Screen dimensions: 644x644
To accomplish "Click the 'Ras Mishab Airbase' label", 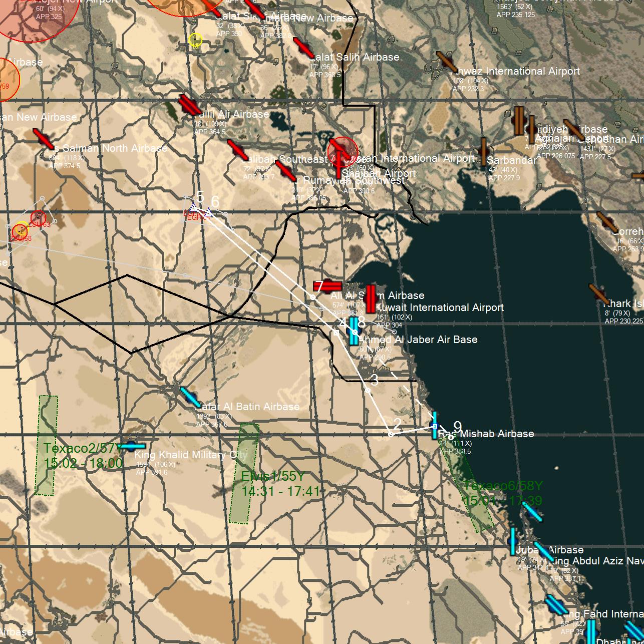I will coord(486,434).
